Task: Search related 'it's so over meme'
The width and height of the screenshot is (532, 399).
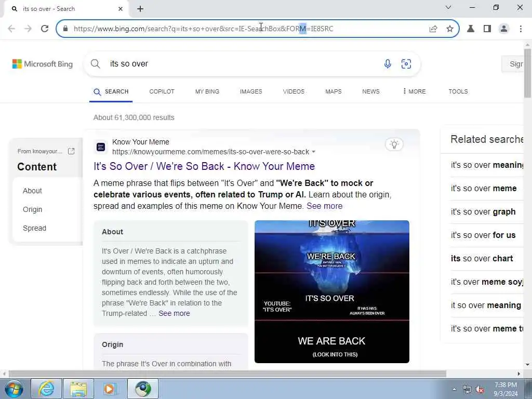Action: click(x=484, y=188)
